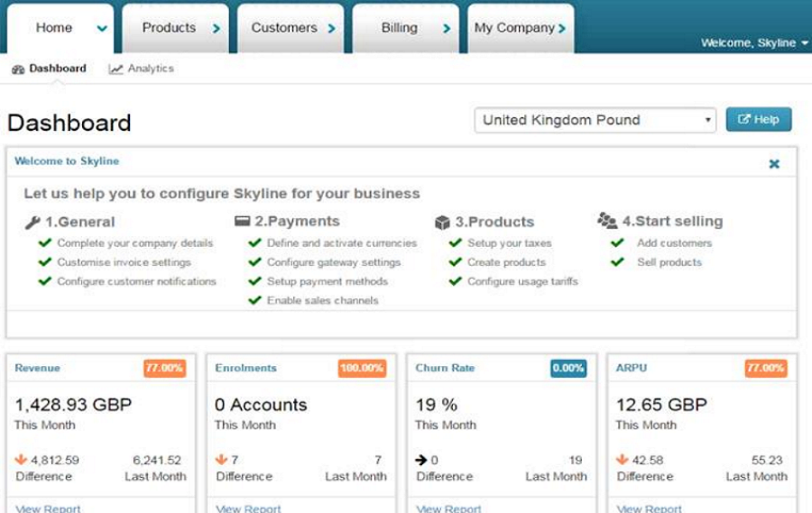
Task: Click the 77.00% badge on Revenue card
Action: click(165, 369)
